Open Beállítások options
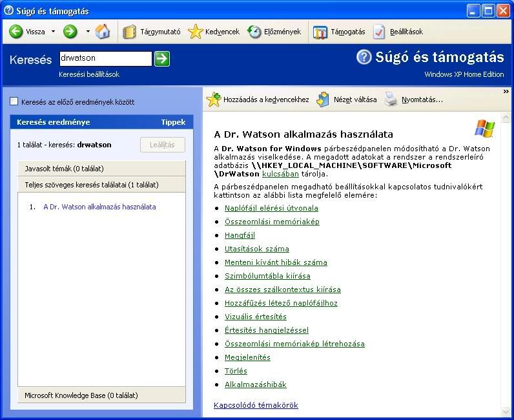The width and height of the screenshot is (514, 420). 398,32
